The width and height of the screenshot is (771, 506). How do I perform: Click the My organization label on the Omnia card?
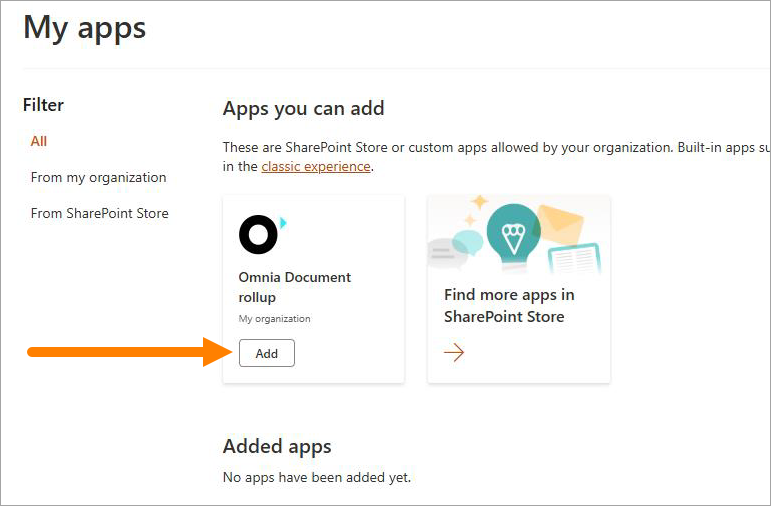point(274,319)
